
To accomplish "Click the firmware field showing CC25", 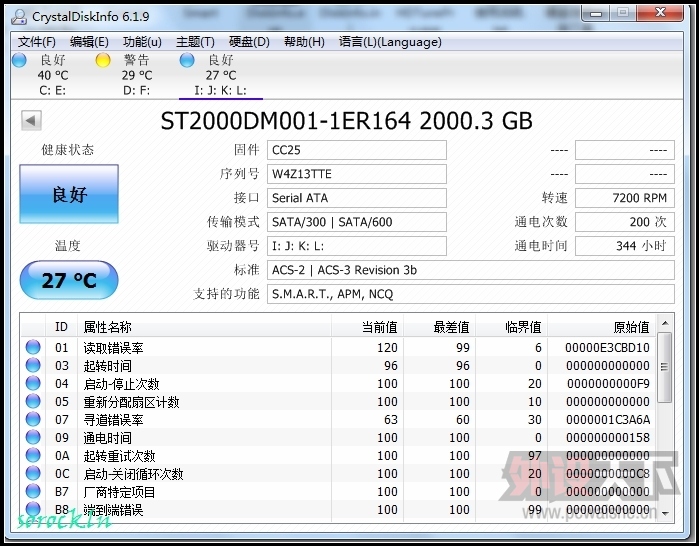I will [x=357, y=150].
